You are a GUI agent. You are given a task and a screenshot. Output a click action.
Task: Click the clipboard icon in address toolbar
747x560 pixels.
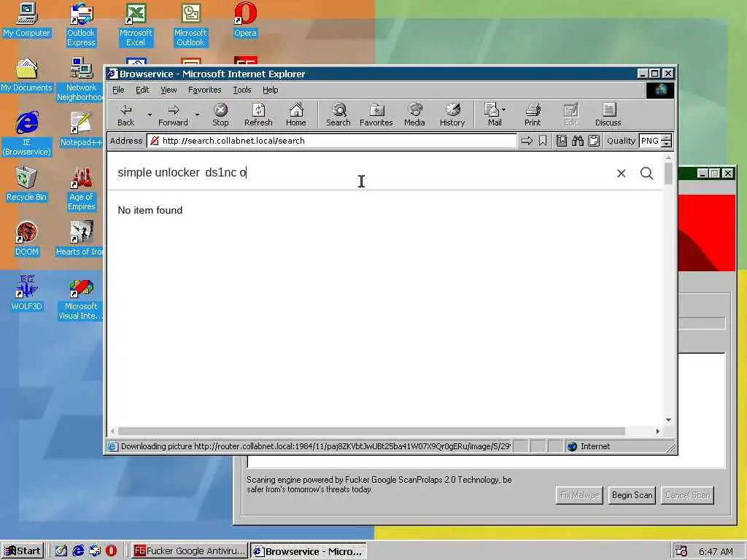pyautogui.click(x=594, y=141)
